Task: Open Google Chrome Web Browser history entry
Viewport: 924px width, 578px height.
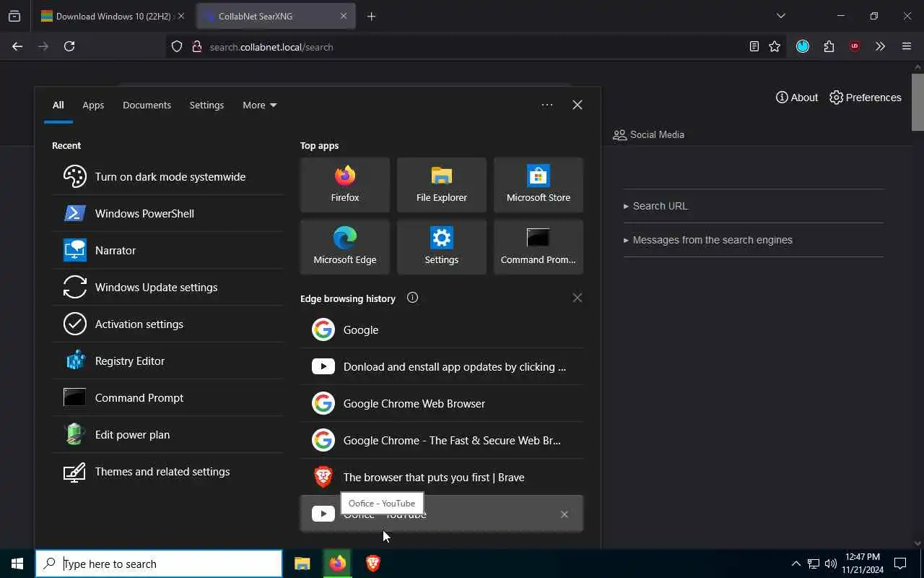Action: 442,403
